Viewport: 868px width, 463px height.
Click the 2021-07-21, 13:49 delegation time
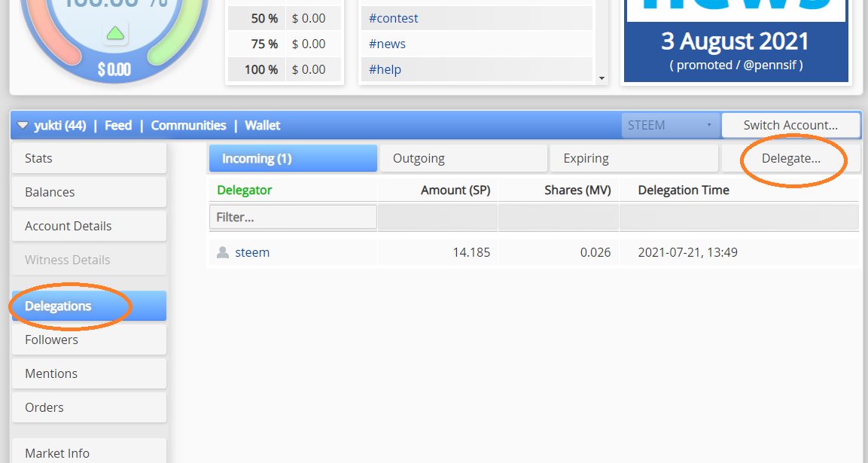point(687,252)
